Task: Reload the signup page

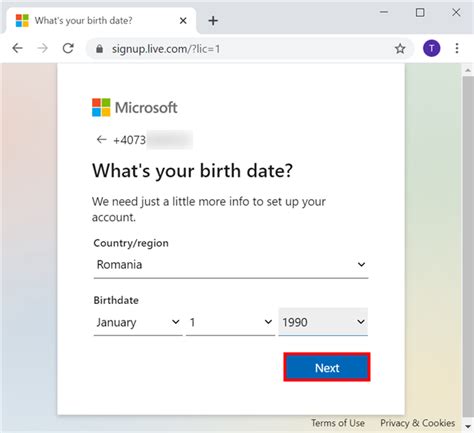Action: pos(68,49)
